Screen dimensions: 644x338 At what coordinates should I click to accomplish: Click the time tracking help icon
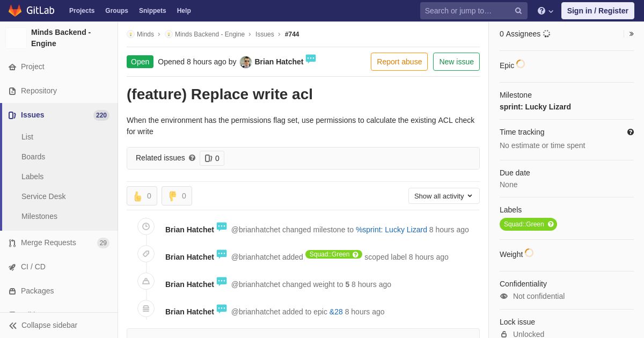click(x=630, y=132)
